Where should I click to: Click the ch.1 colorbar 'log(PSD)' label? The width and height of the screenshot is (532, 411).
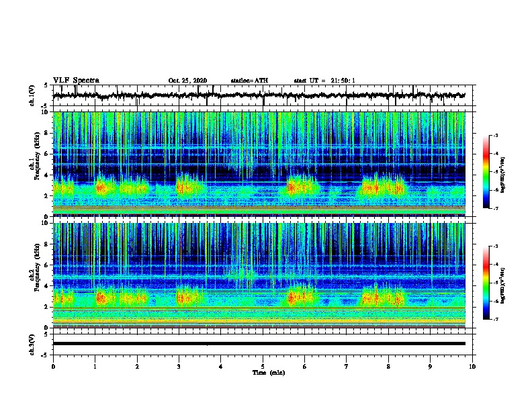[503, 175]
